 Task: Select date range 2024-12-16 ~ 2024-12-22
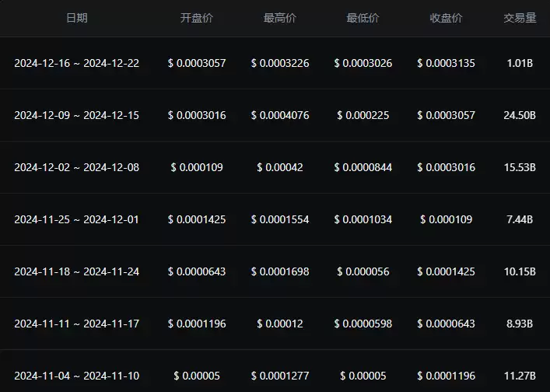click(77, 63)
